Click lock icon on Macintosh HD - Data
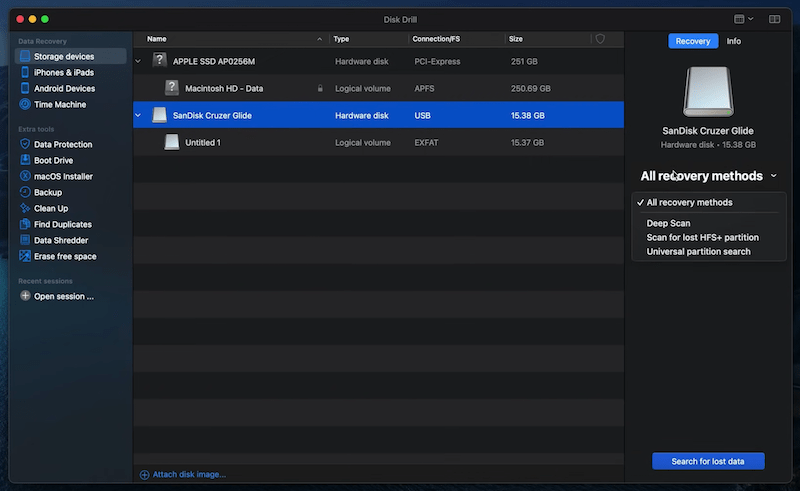The height and width of the screenshot is (491, 800). pos(320,88)
